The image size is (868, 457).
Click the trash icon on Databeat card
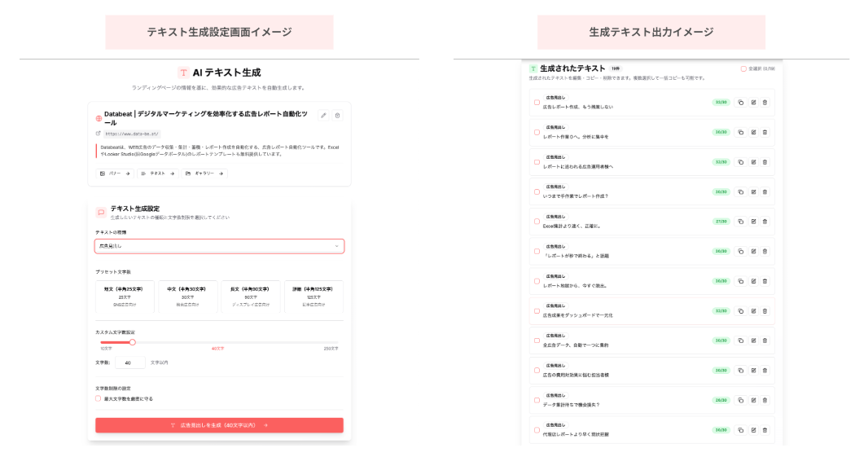(337, 115)
